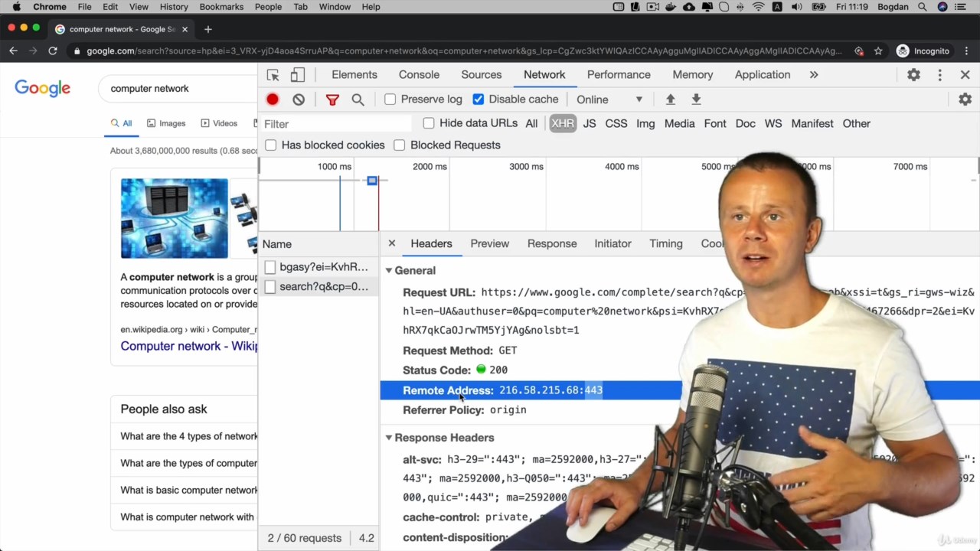The height and width of the screenshot is (551, 980).
Task: Select the inspect element picker icon
Action: [x=273, y=75]
